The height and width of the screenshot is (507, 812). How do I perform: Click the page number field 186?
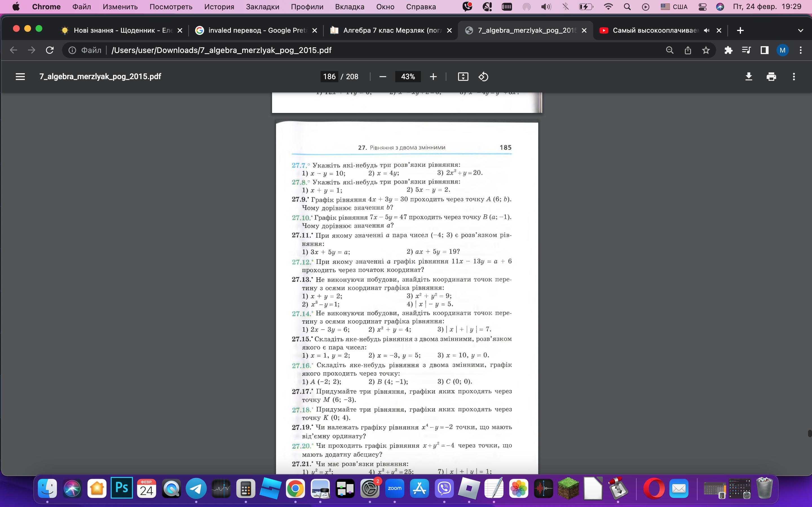[329, 77]
